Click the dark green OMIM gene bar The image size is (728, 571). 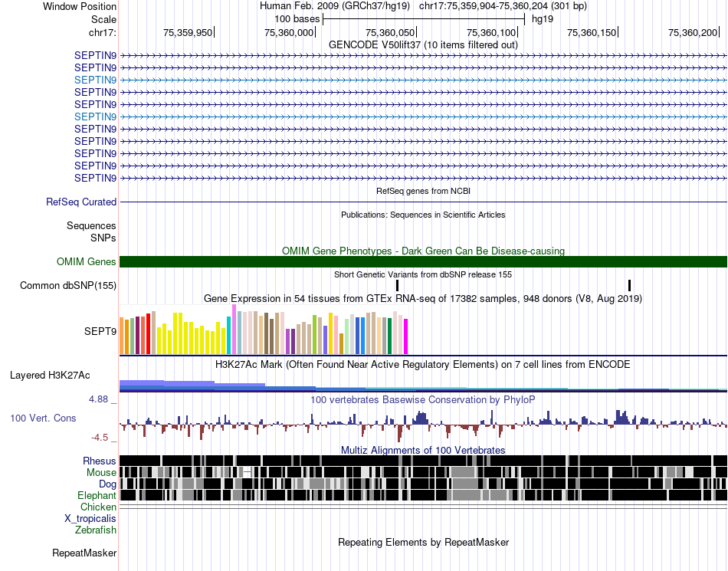point(424,262)
